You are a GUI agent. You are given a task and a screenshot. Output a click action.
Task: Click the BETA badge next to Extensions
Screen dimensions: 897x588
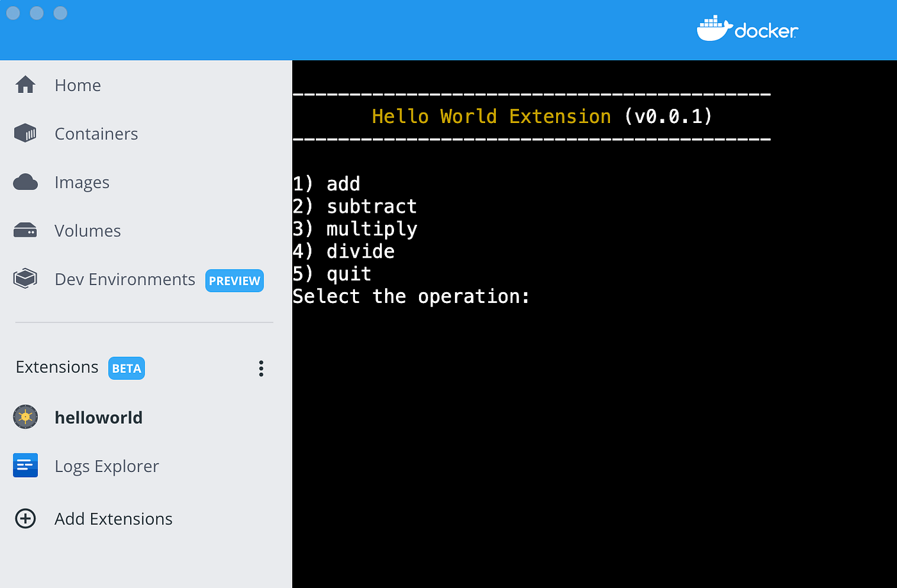point(126,368)
